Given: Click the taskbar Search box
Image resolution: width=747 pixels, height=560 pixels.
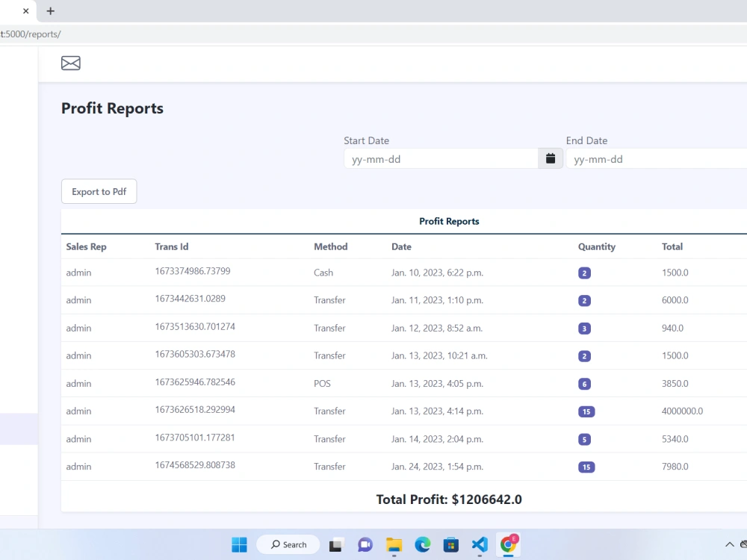Looking at the screenshot, I should tap(288, 544).
